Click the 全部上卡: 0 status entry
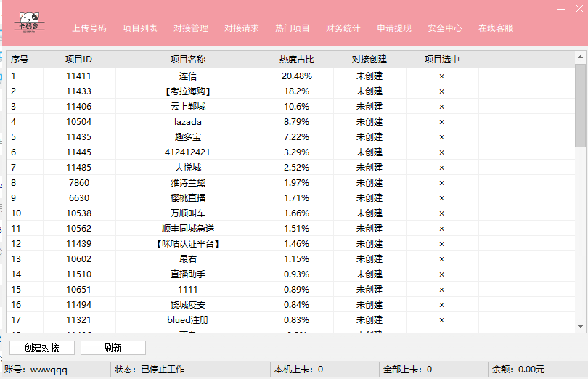The height and width of the screenshot is (379, 588). 408,370
